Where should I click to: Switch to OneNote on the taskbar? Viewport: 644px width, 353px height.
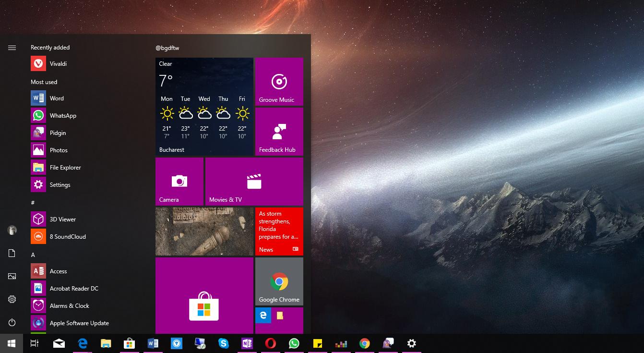point(247,343)
